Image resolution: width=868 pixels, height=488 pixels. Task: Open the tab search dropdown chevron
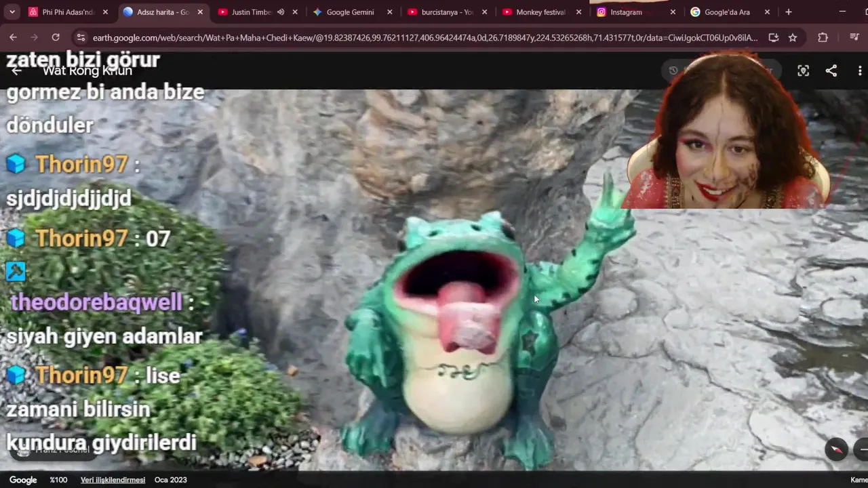click(12, 12)
